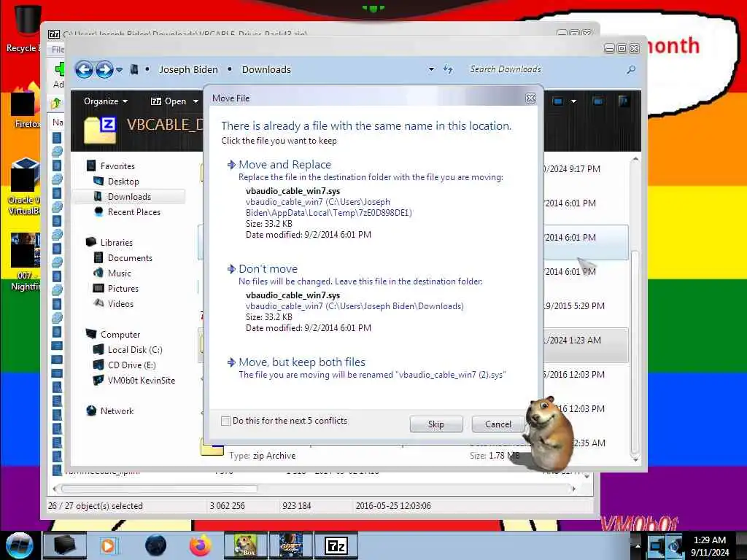This screenshot has width=747, height=560.
Task: Click the black folder taskbar icon
Action: click(65, 545)
